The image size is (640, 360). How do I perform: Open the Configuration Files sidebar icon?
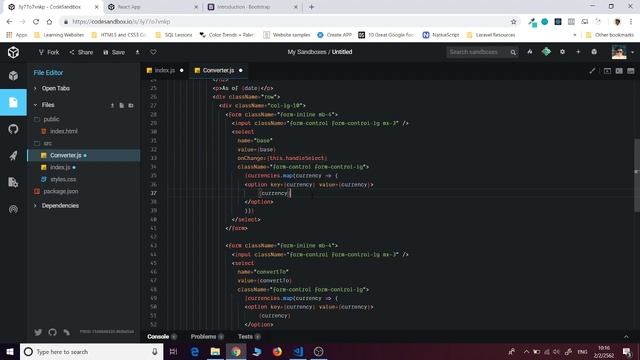click(x=13, y=182)
